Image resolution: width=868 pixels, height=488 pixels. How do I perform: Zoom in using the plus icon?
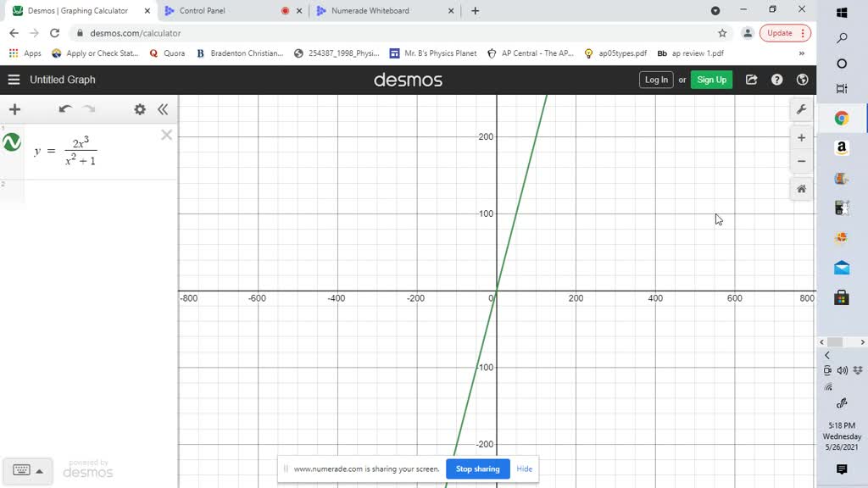[x=801, y=137]
